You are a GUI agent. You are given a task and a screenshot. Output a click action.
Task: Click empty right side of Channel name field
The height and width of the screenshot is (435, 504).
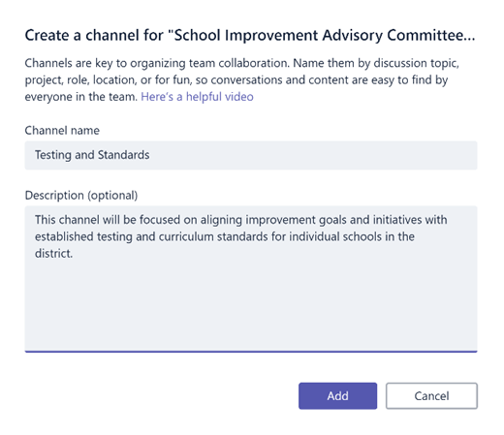pos(313,155)
